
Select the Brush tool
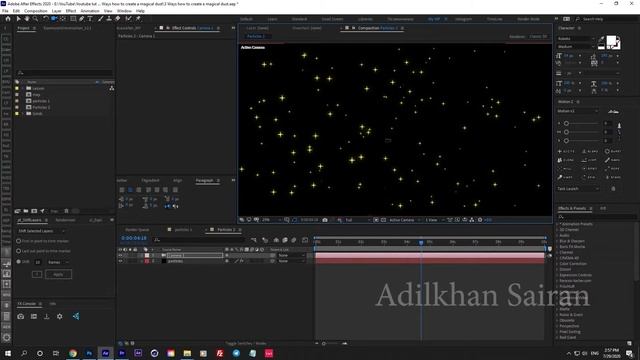tap(100, 19)
